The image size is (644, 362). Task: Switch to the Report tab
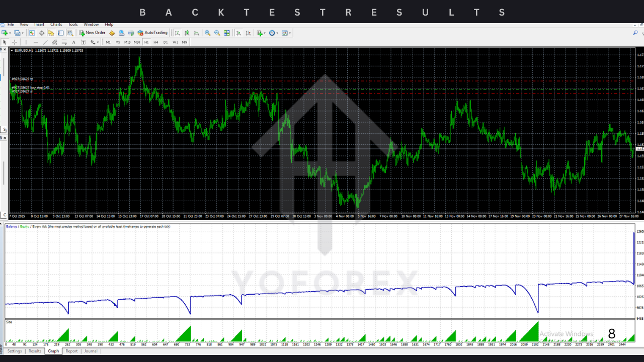click(71, 351)
